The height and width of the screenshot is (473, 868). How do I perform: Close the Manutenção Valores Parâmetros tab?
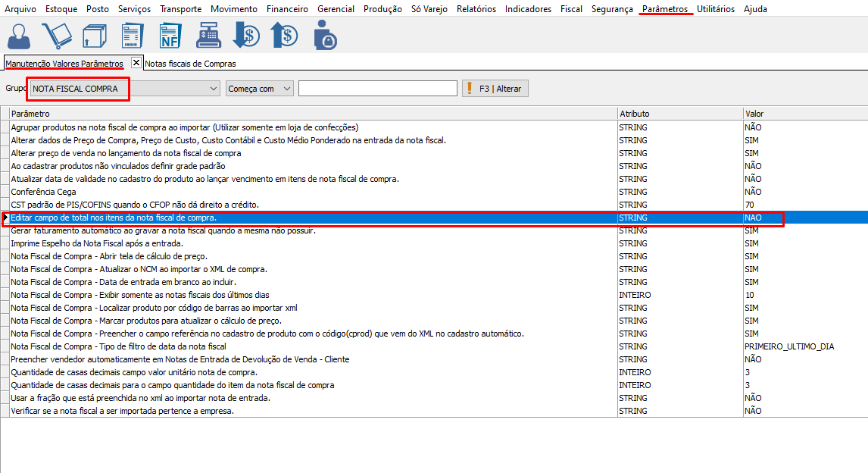click(136, 63)
